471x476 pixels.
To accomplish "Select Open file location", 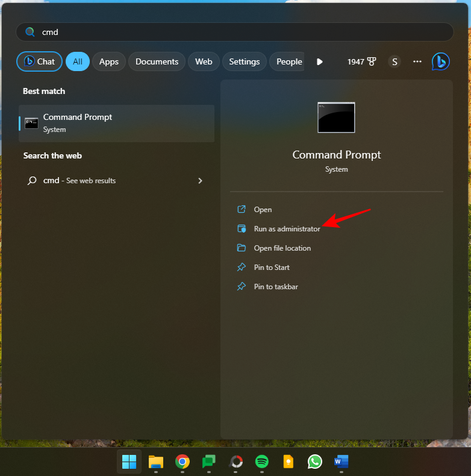I will click(282, 248).
